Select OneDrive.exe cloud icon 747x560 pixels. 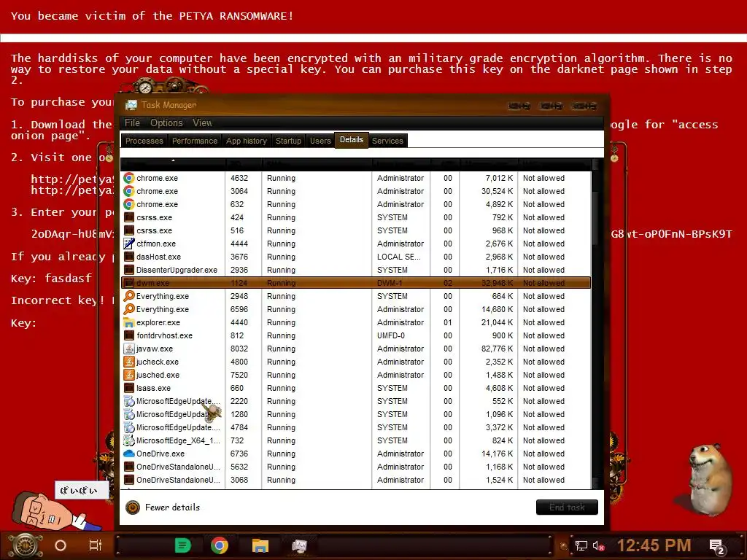click(x=128, y=454)
